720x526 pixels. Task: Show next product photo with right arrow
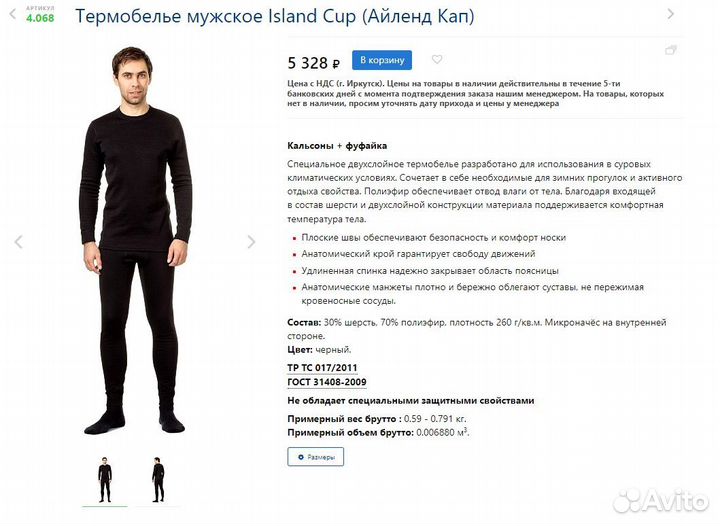point(251,241)
